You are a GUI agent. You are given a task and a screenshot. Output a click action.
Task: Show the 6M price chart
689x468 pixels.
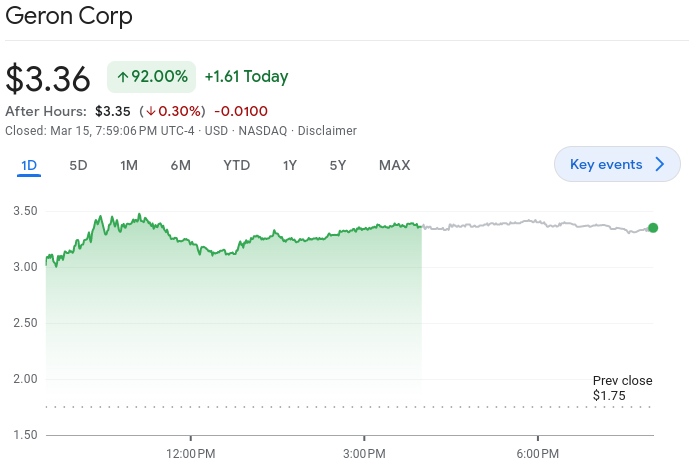pyautogui.click(x=180, y=165)
